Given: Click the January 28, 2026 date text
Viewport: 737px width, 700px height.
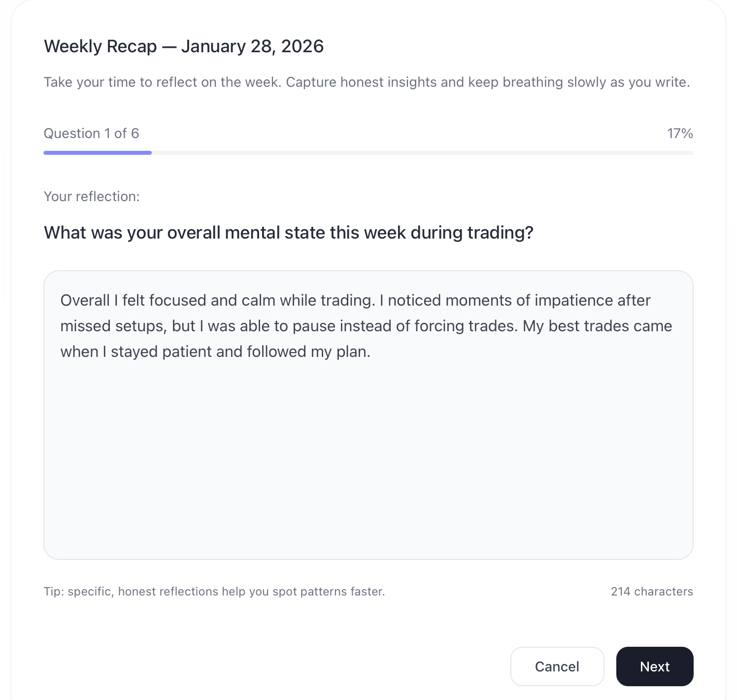Looking at the screenshot, I should [x=252, y=46].
